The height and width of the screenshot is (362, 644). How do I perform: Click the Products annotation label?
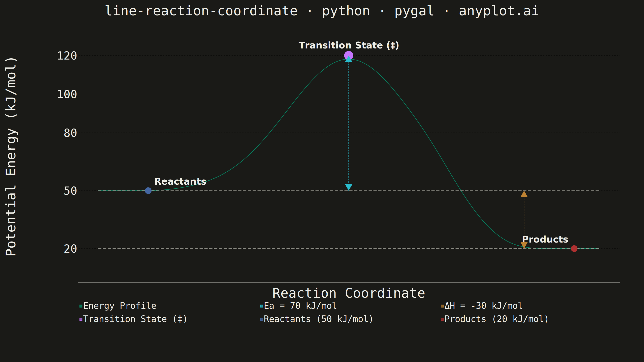tap(545, 239)
